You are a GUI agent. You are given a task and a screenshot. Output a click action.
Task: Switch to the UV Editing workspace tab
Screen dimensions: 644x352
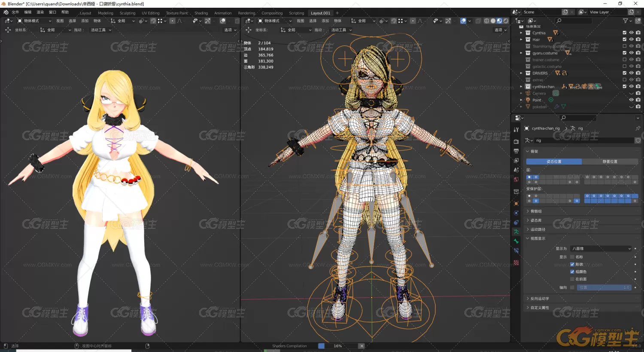(151, 13)
